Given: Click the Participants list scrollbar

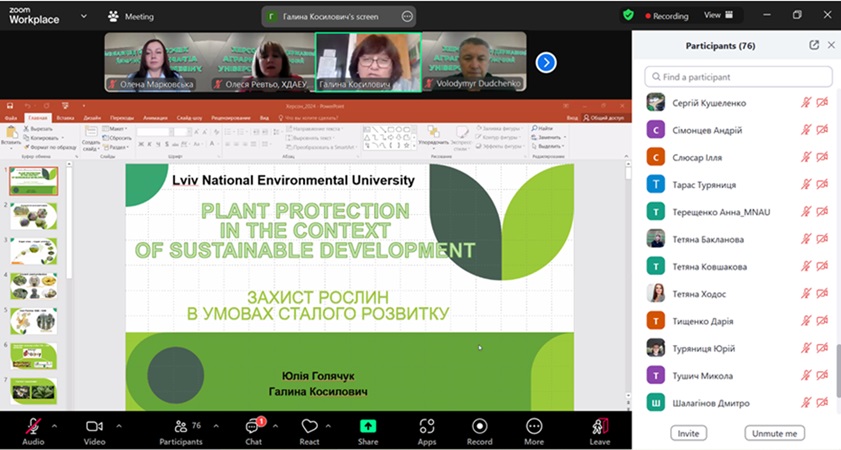Looking at the screenshot, I should [x=838, y=370].
